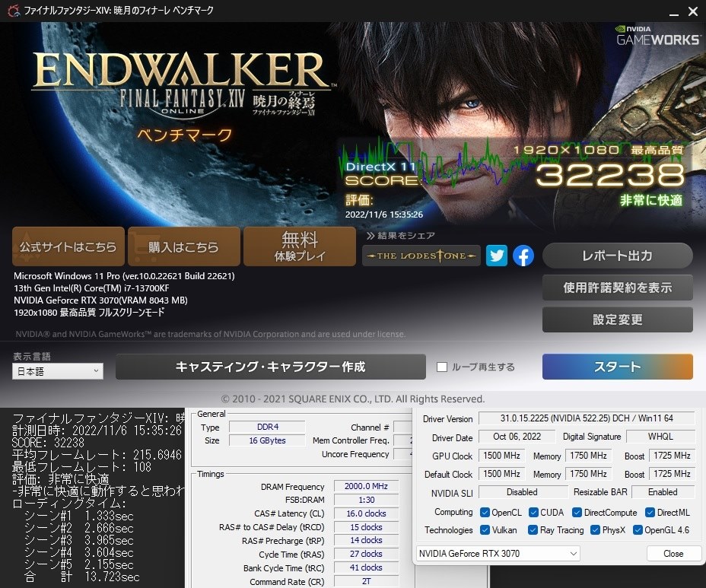706x588 pixels.
Task: Click WHQL digital signature field
Action: point(660,437)
